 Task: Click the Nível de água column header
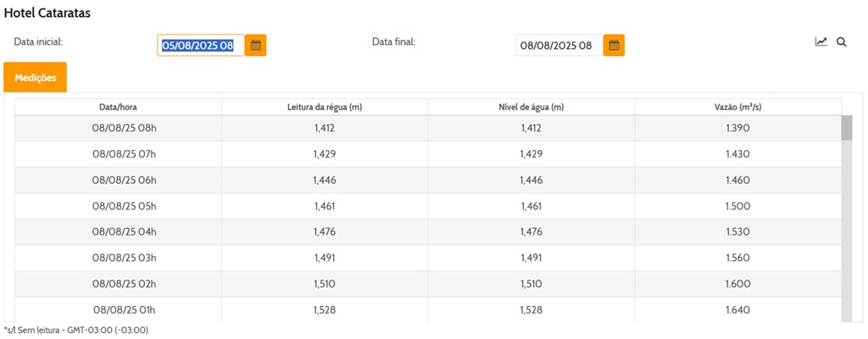pos(531,107)
